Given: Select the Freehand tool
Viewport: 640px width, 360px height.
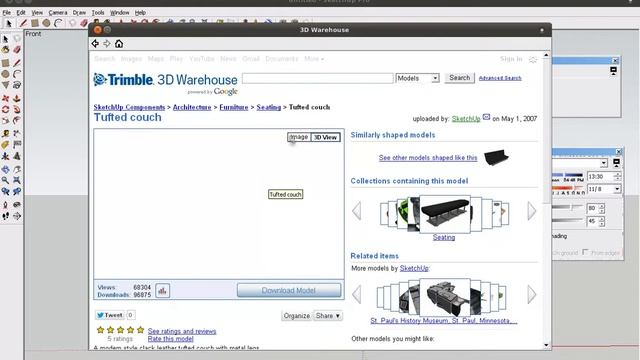Looking at the screenshot, I should pyautogui.click(x=17, y=85).
